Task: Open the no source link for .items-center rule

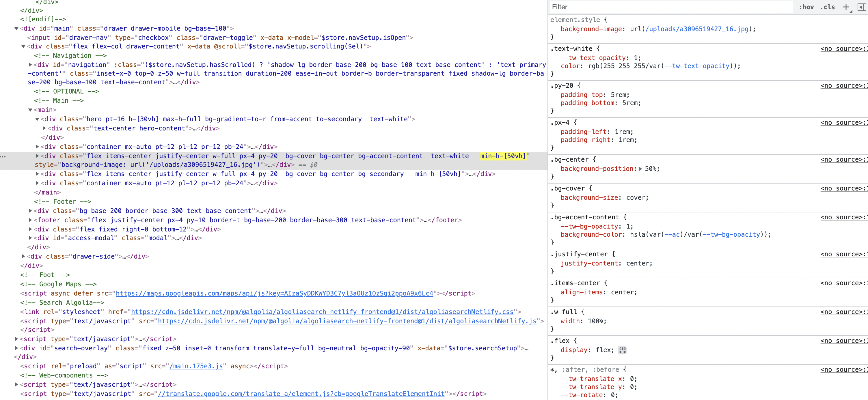Action: tap(844, 283)
